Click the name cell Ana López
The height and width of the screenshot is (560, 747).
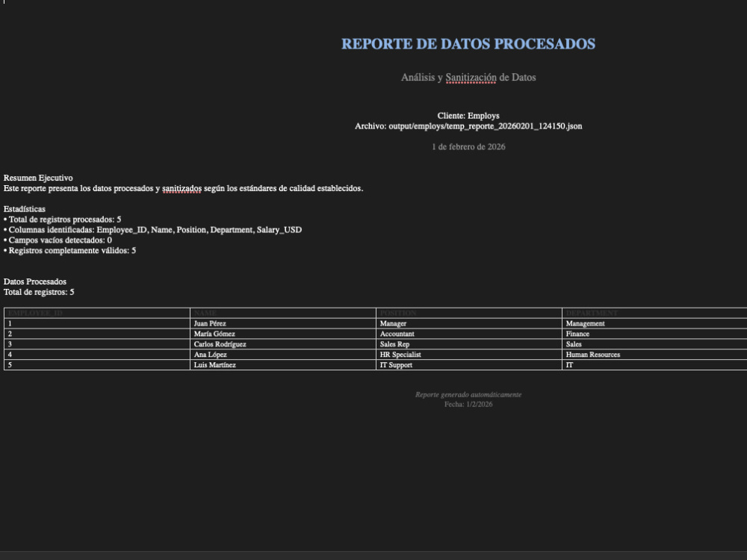pyautogui.click(x=283, y=355)
